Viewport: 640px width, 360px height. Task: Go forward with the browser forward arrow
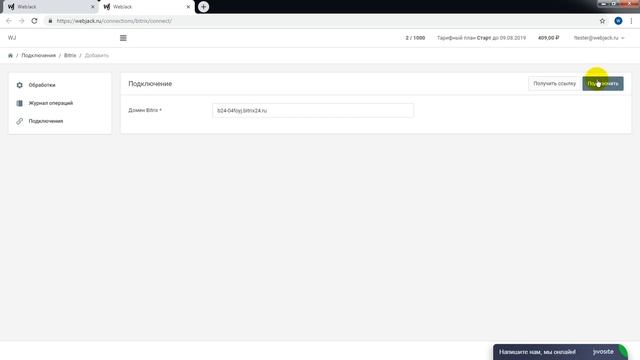22,21
